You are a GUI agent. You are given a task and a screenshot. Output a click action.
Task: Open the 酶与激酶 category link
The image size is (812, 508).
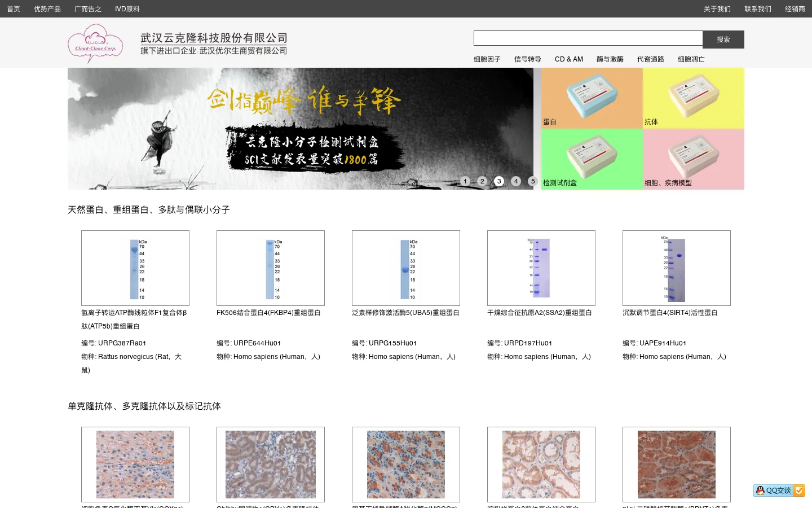point(610,59)
